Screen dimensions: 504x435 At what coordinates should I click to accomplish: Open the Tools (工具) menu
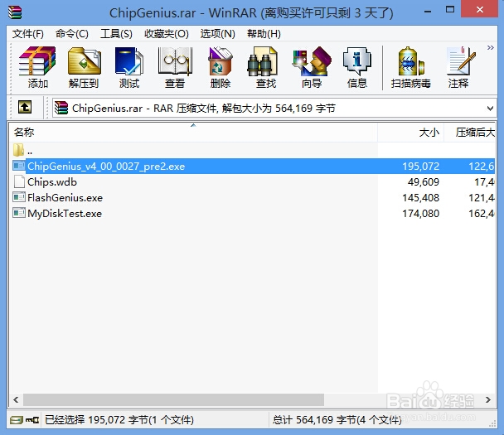pyautogui.click(x=116, y=33)
